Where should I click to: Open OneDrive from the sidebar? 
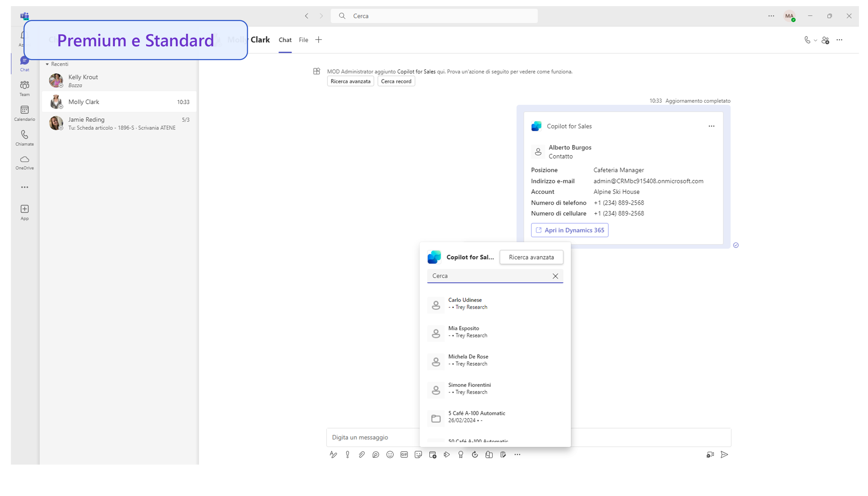tap(24, 163)
